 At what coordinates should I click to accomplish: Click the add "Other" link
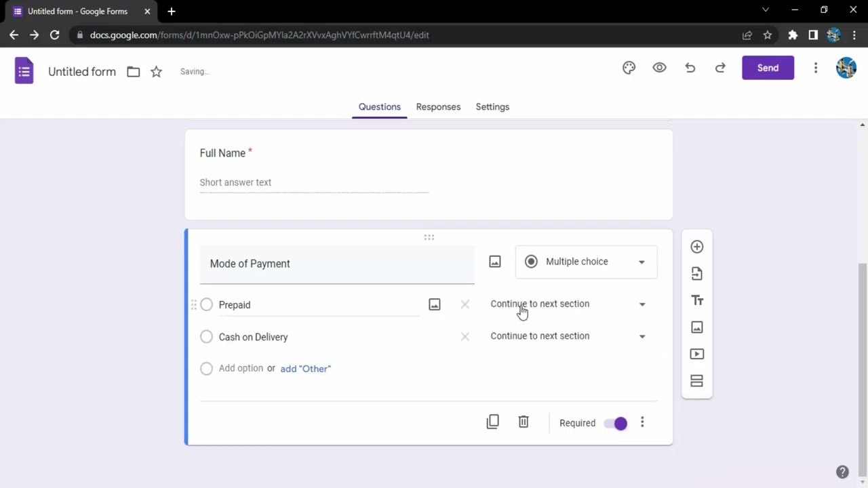click(x=305, y=369)
